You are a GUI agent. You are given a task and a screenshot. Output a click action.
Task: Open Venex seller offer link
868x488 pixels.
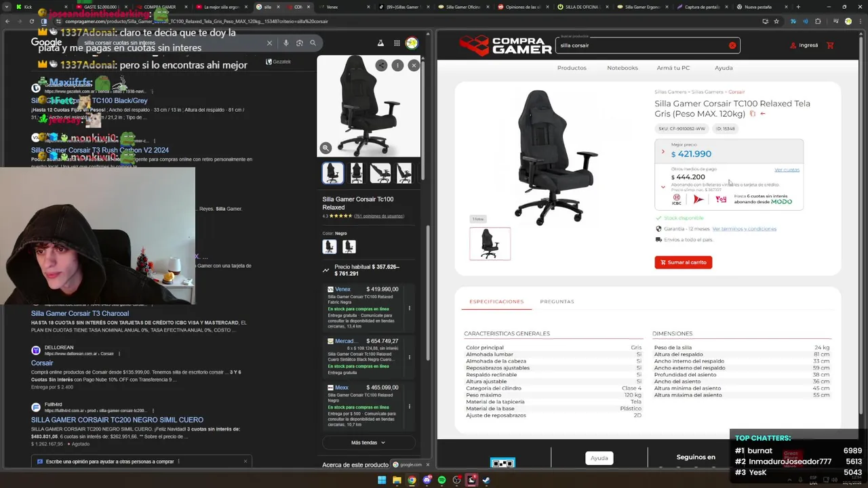342,289
